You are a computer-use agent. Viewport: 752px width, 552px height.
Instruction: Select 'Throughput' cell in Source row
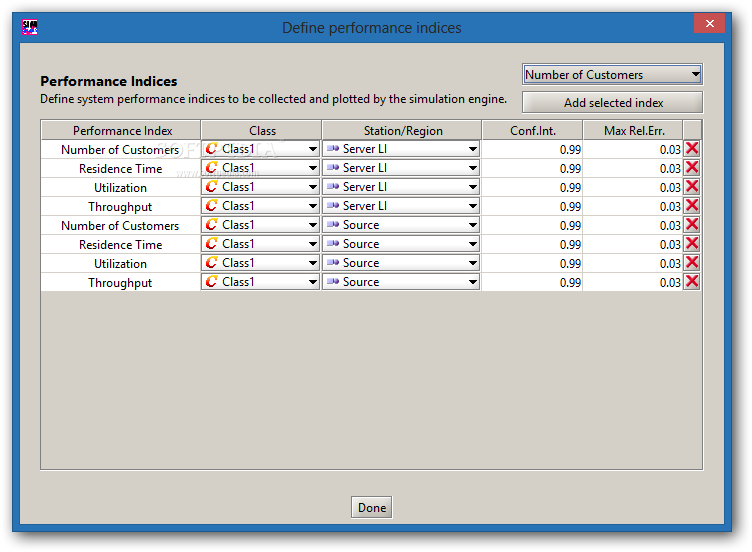[120, 282]
